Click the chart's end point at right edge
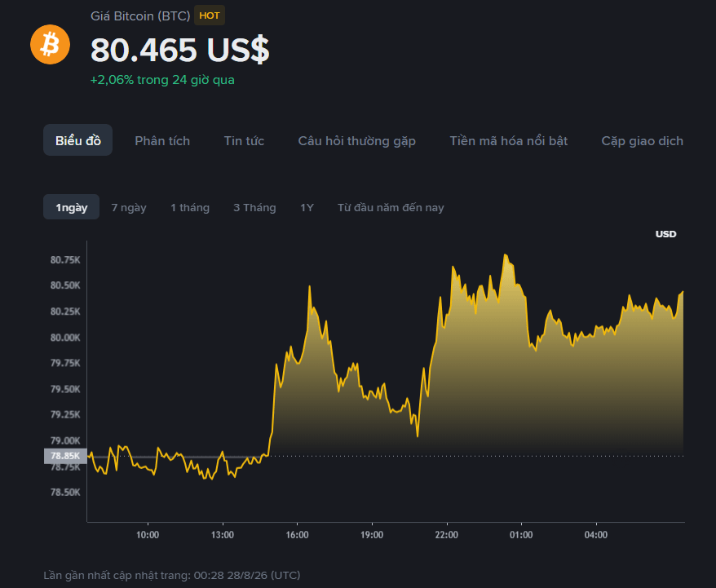The width and height of the screenshot is (716, 588). pyautogui.click(x=683, y=291)
